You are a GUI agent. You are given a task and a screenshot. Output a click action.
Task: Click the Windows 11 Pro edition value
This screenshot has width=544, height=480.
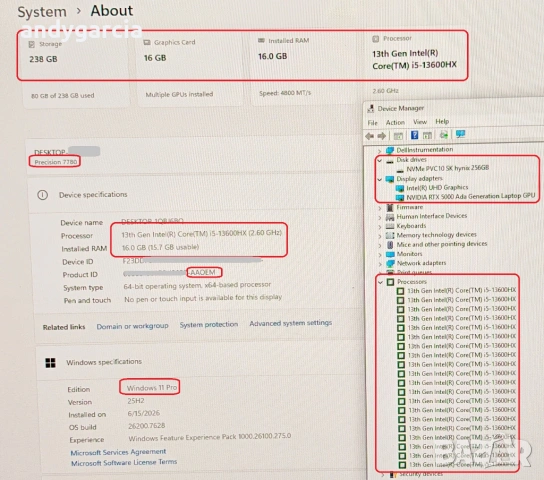pos(152,388)
